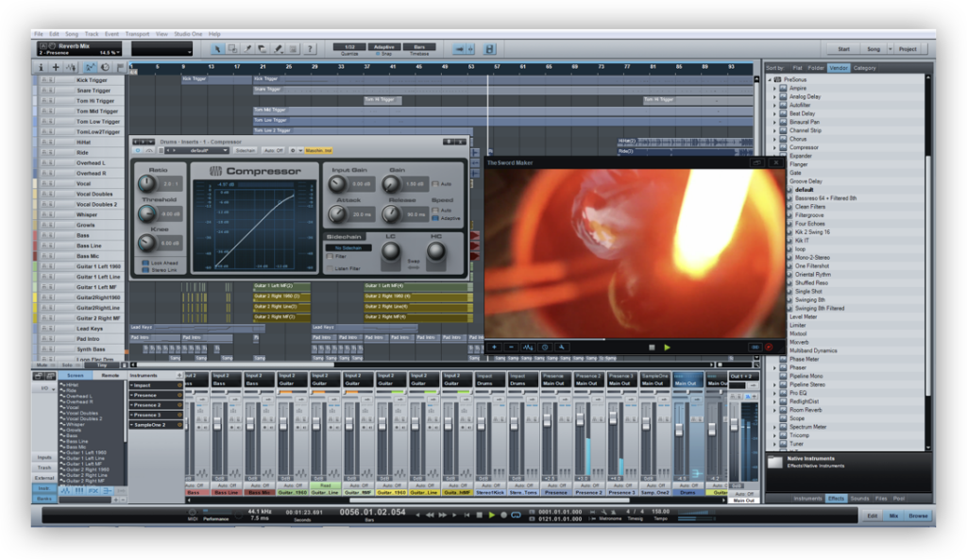Click the Sidechain button in compressor header
967x560 pixels.
245,150
